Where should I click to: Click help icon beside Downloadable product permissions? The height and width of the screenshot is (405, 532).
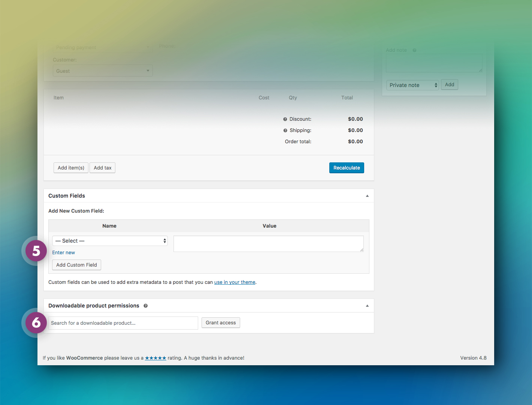pos(146,306)
